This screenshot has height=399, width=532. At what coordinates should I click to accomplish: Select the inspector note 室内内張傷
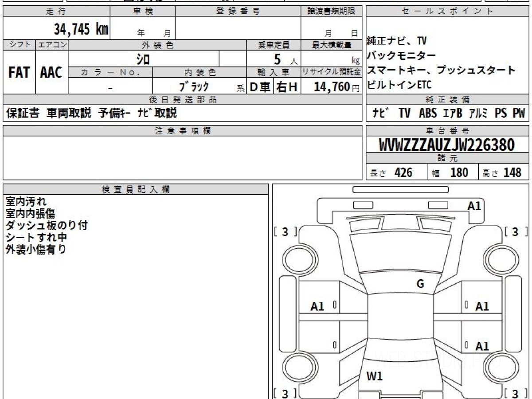[31, 214]
